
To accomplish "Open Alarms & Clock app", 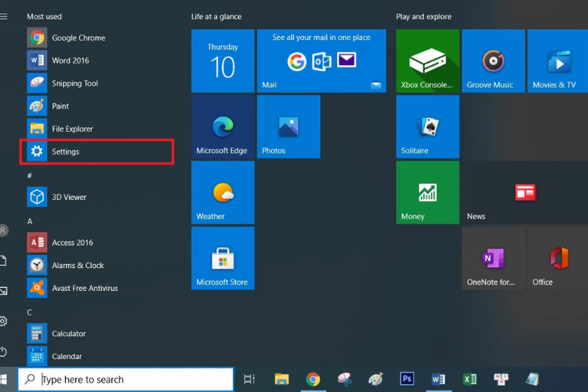I will pyautogui.click(x=96, y=265).
